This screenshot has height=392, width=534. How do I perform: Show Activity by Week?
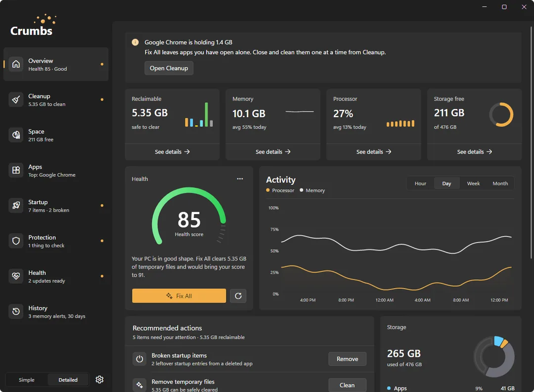473,183
